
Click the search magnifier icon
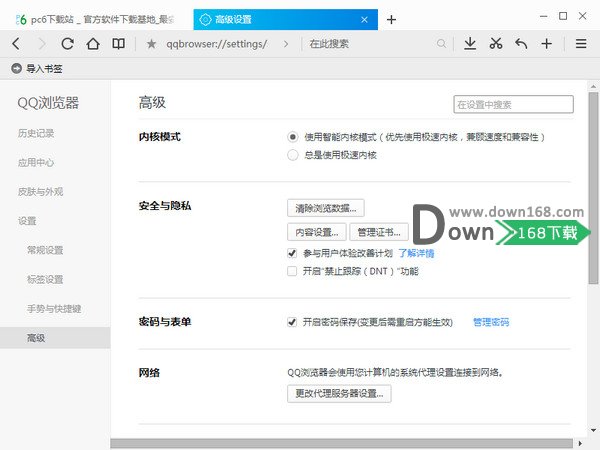pos(441,44)
